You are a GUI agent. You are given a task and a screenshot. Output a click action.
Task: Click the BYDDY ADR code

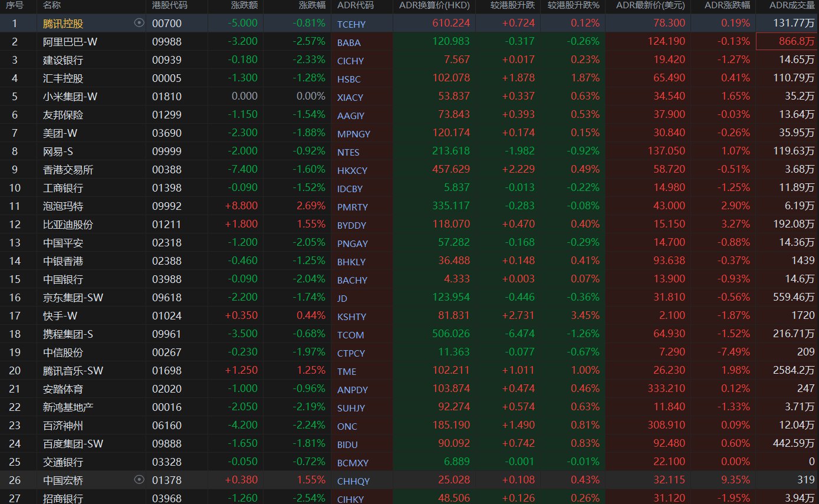tap(352, 225)
